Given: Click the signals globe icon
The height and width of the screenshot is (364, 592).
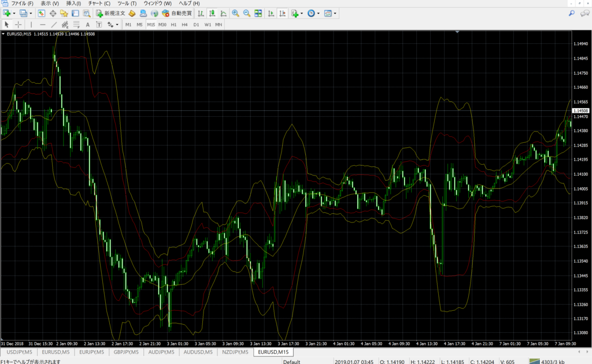Looking at the screenshot, I should [154, 14].
